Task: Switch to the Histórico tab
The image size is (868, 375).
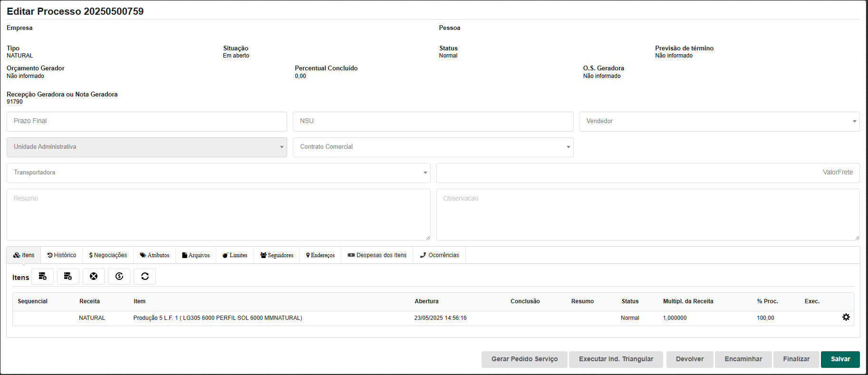Action: (x=62, y=255)
